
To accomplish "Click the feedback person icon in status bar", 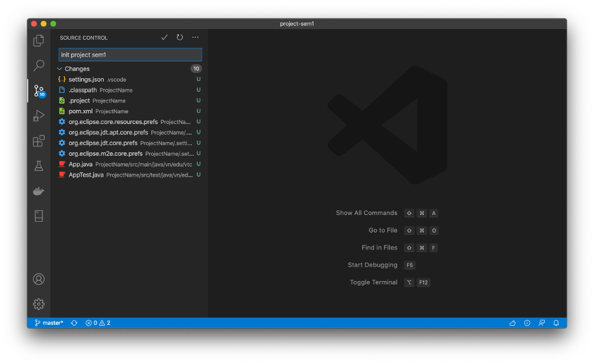I will pyautogui.click(x=542, y=323).
